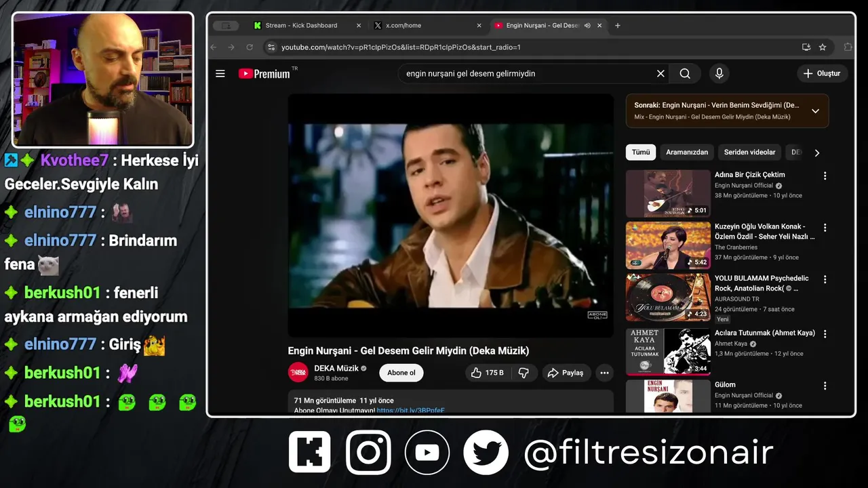
Task: Click Kick logo in overlay footer
Action: pyautogui.click(x=310, y=452)
